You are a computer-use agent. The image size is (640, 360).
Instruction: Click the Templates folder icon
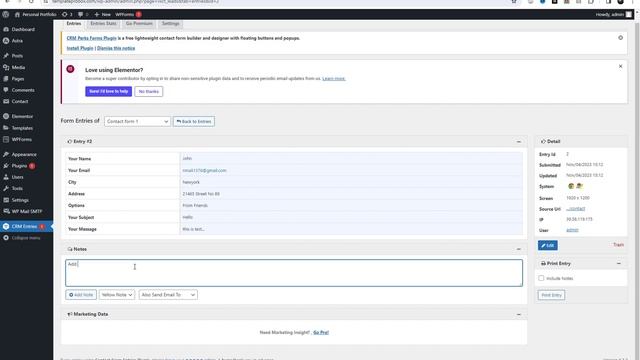(6, 128)
